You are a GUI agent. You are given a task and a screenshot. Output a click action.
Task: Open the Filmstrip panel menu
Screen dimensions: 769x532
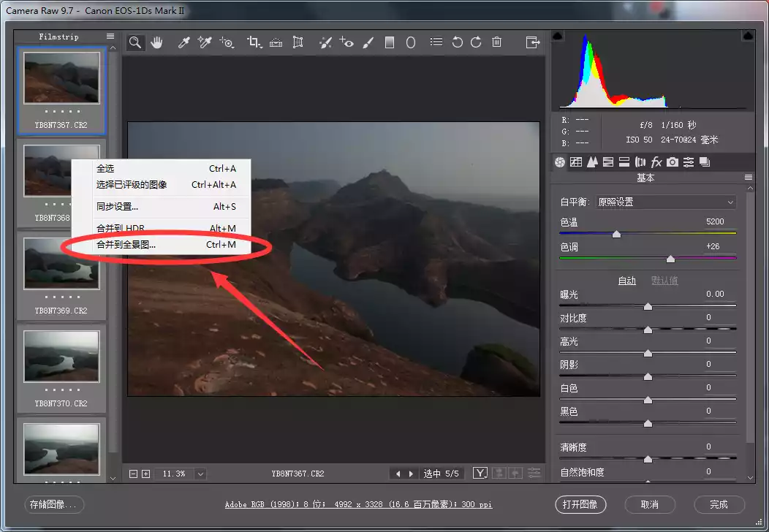point(110,37)
